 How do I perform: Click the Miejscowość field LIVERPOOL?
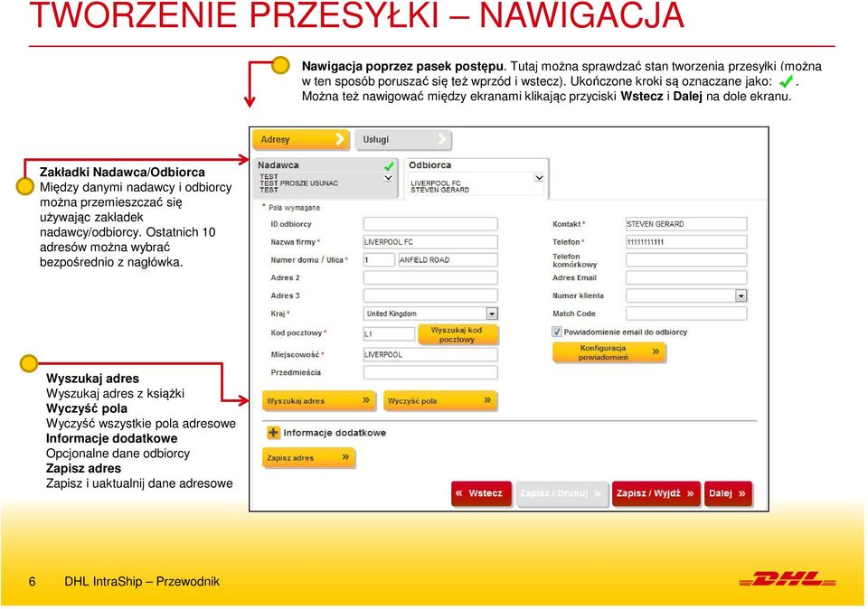(430, 354)
